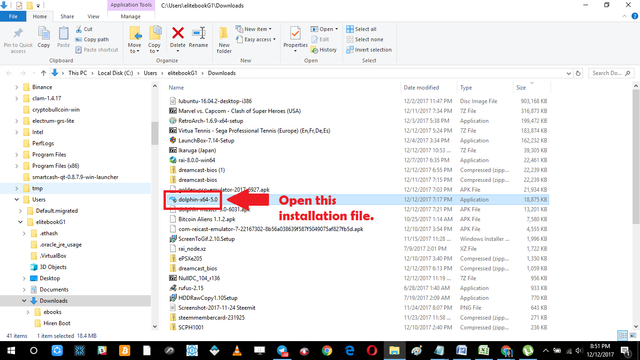Switch to the Share tab
Screen dimensions: 640x360
pyautogui.click(x=67, y=16)
